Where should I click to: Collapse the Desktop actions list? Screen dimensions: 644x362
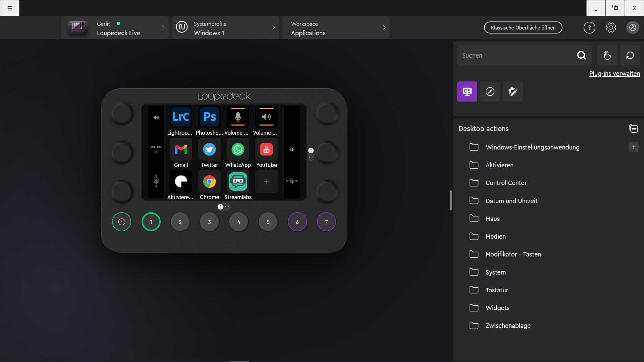click(633, 128)
